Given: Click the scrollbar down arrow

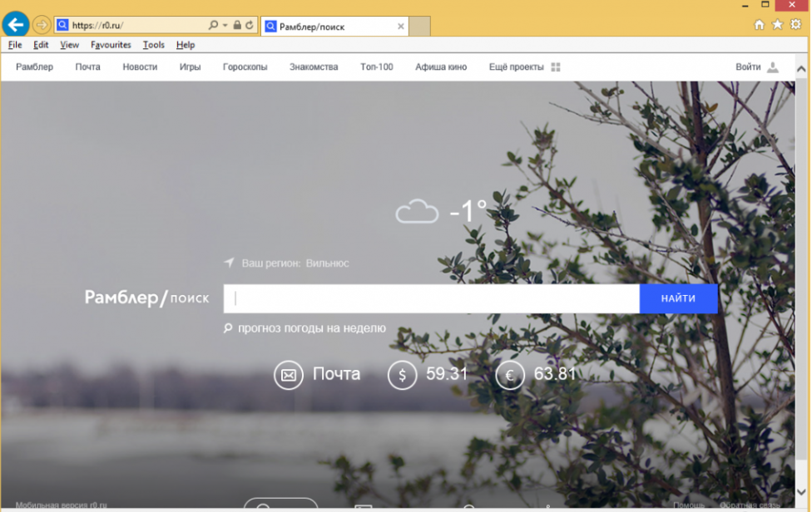Looking at the screenshot, I should [x=801, y=492].
